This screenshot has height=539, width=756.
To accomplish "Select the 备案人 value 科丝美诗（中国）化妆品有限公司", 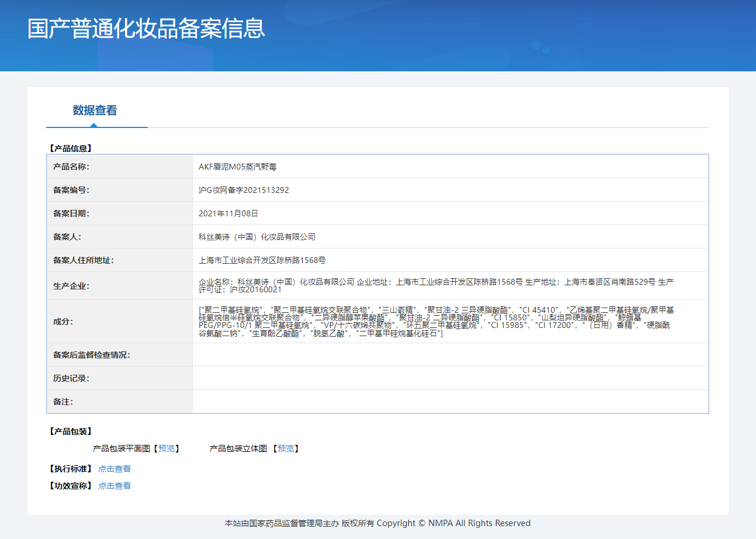I will 257,237.
